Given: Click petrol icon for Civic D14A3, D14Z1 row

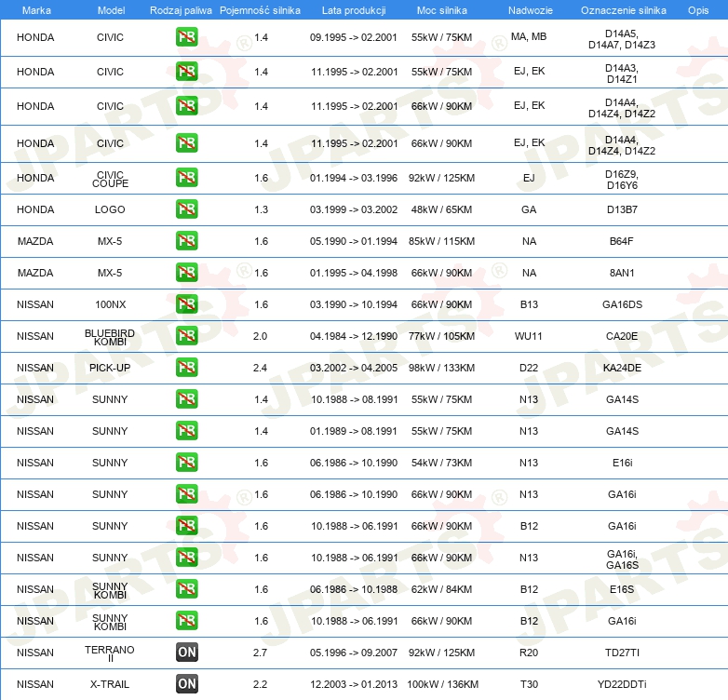Looking at the screenshot, I should 186,72.
